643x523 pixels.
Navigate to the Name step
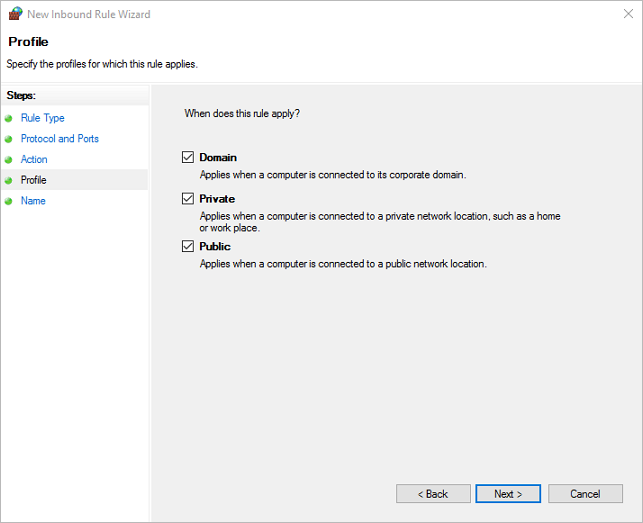pyautogui.click(x=33, y=201)
